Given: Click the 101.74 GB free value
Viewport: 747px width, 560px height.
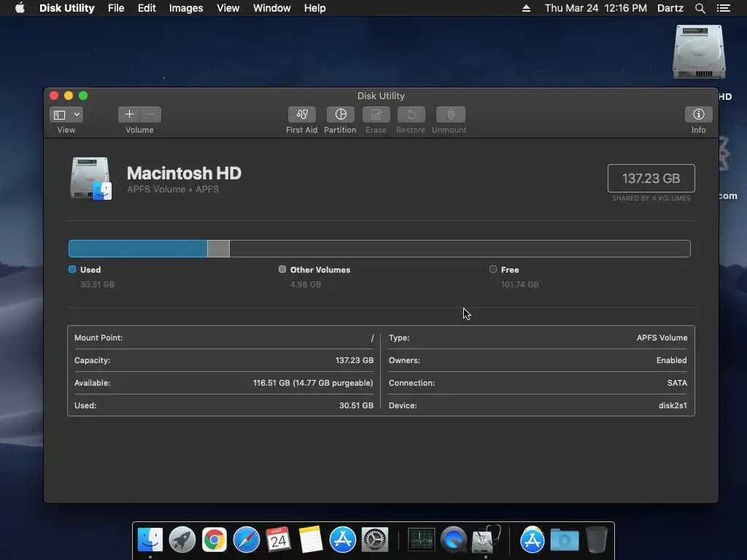Looking at the screenshot, I should tap(519, 284).
